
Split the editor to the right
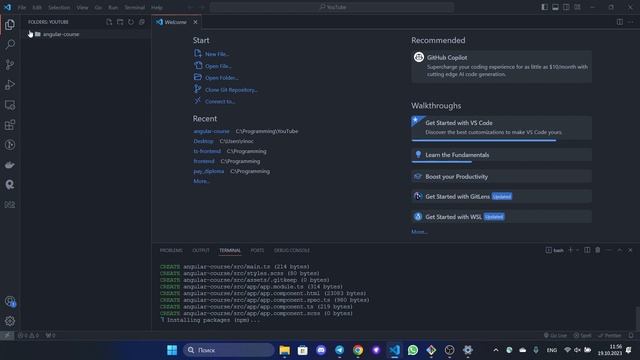(620, 22)
